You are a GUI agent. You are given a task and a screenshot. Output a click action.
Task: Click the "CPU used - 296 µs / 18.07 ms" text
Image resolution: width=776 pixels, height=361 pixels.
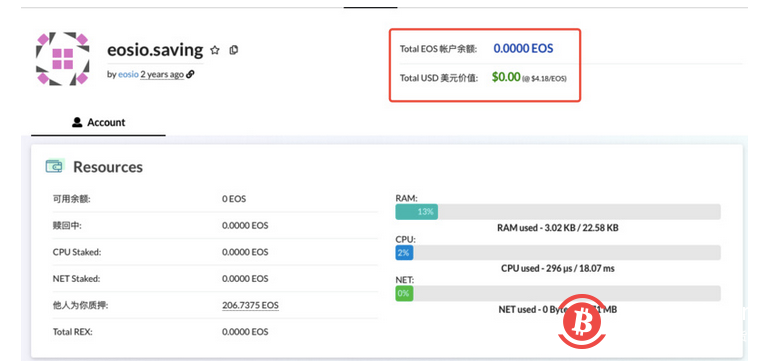[558, 269]
